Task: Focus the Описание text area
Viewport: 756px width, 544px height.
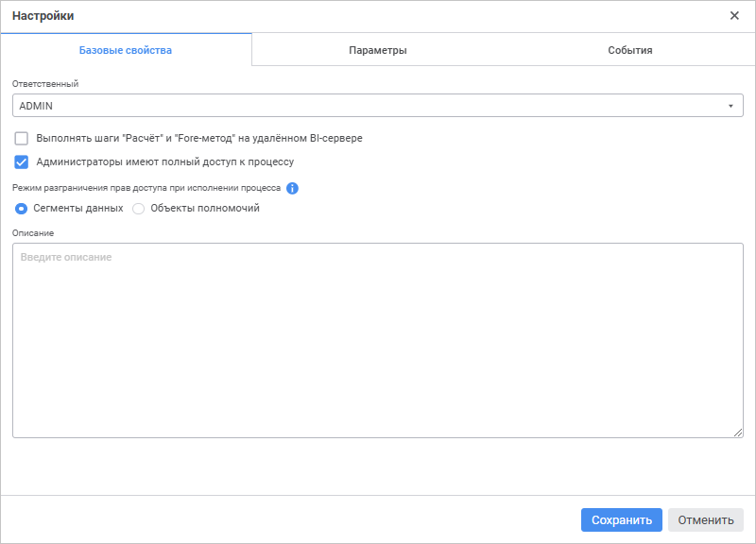Action: (x=377, y=340)
